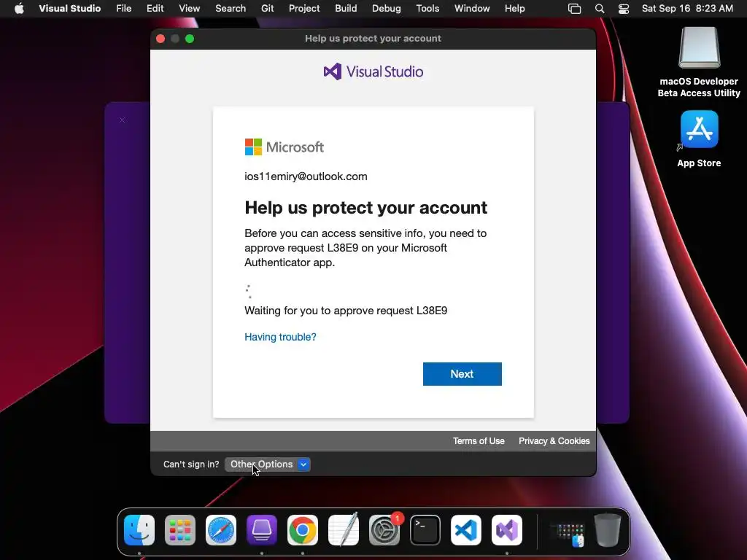
Task: Open TextEdit from the dock
Action: 344,530
